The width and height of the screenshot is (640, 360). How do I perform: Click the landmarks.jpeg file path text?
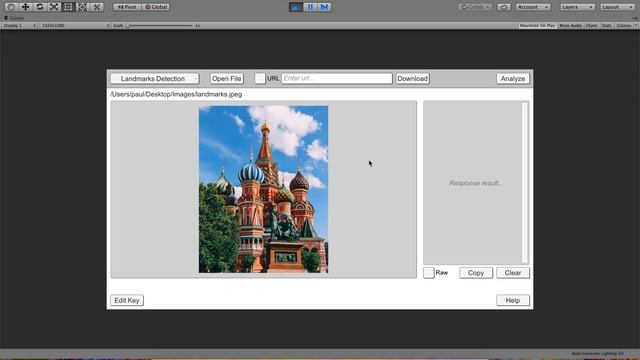(176, 94)
